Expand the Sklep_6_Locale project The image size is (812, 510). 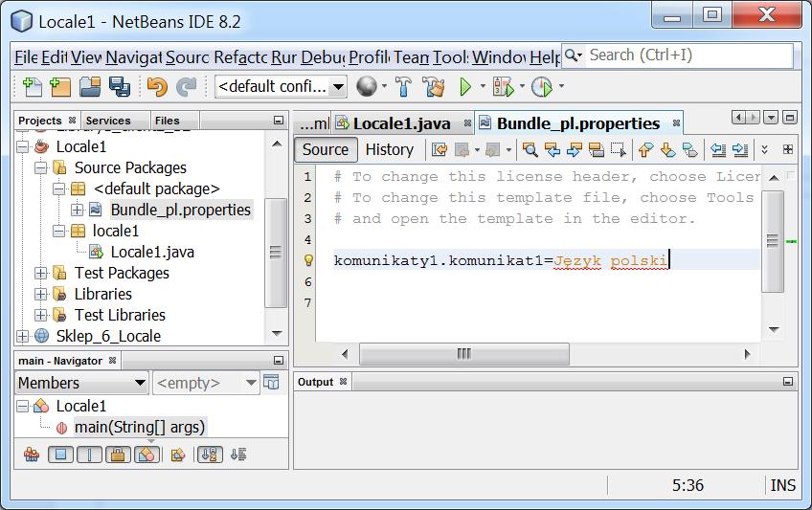22,336
